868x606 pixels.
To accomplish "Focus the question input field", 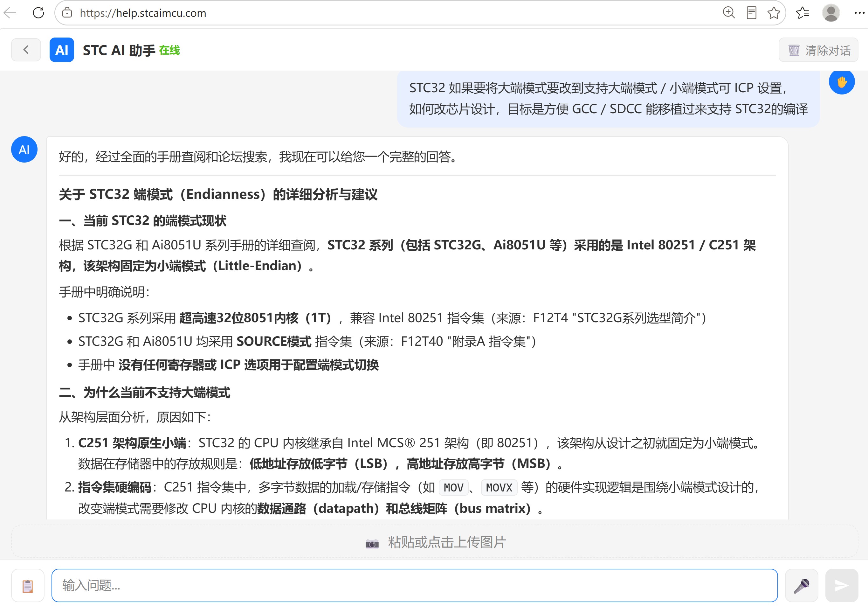I will pos(414,585).
